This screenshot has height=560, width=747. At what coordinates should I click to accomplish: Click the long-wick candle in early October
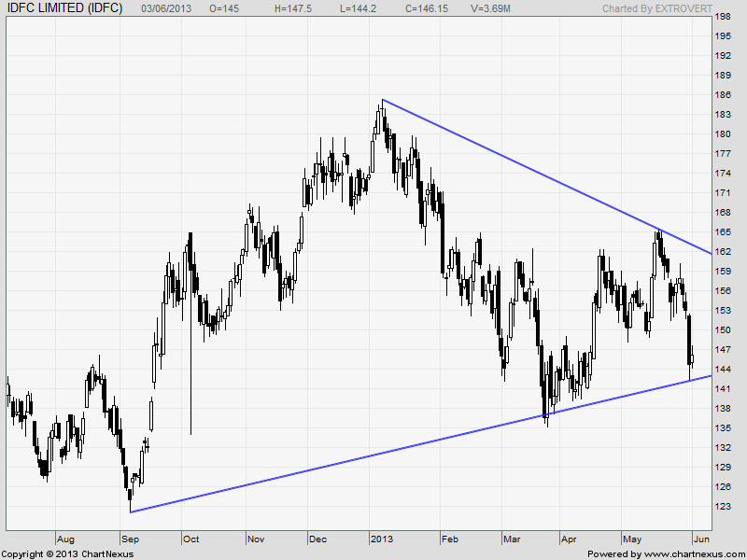(190, 373)
